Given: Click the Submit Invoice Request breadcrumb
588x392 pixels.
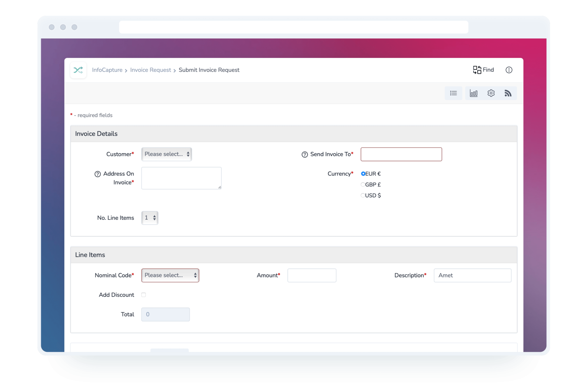Looking at the screenshot, I should coord(209,70).
